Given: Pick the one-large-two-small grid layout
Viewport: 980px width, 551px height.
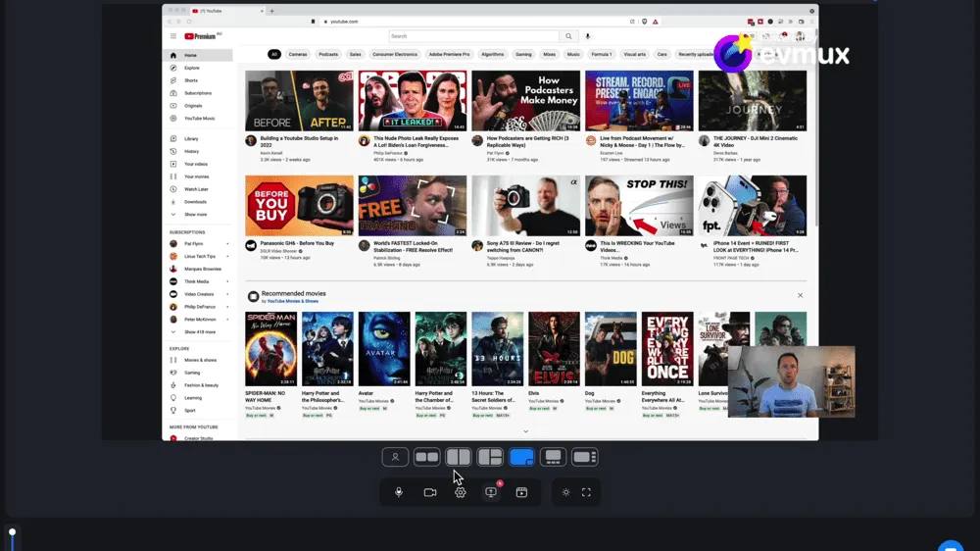Looking at the screenshot, I should click(490, 457).
